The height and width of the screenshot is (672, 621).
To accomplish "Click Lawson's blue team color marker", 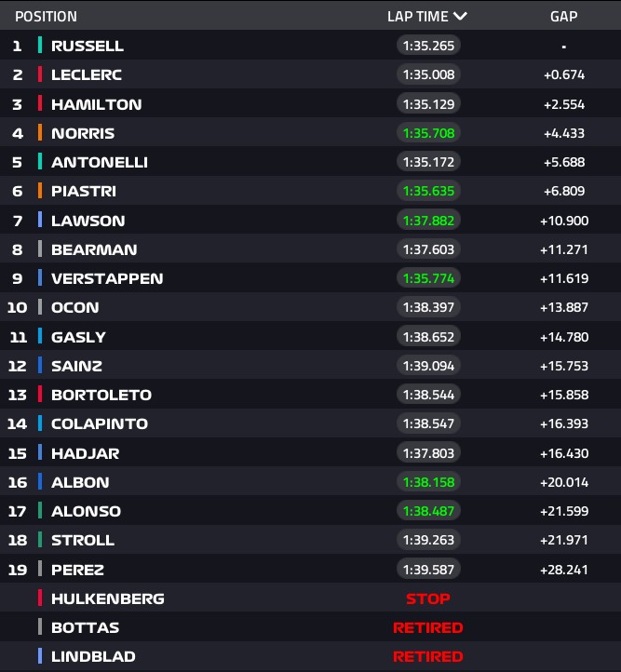I will (x=40, y=221).
